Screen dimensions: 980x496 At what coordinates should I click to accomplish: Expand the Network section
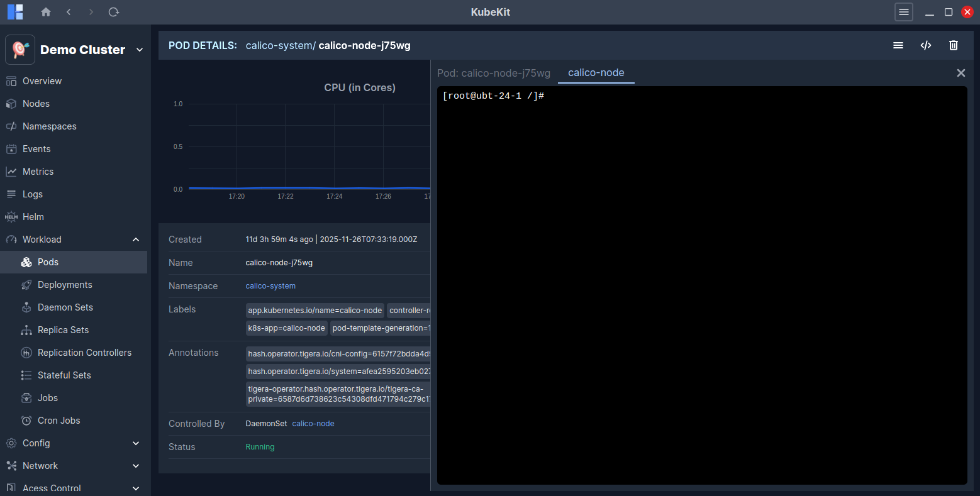click(136, 466)
